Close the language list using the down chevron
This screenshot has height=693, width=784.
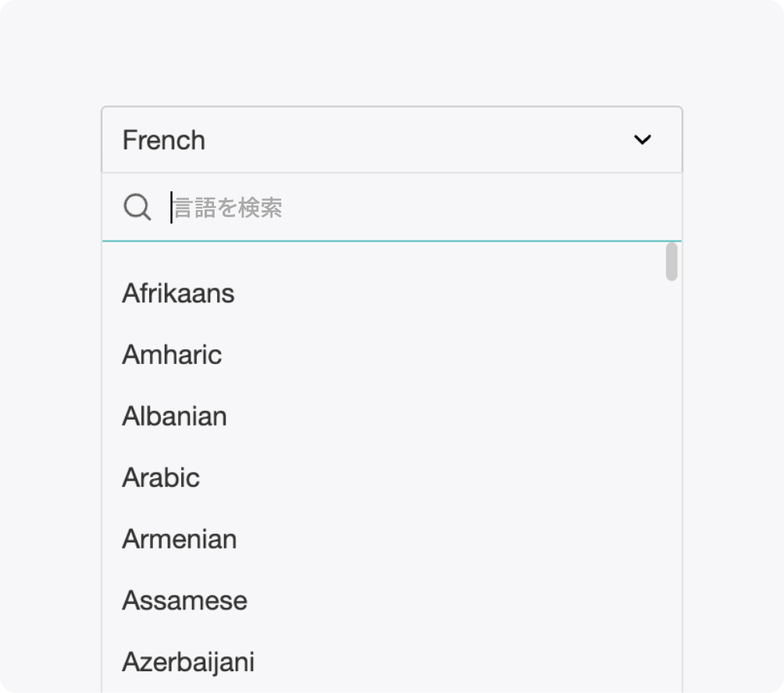coord(642,140)
